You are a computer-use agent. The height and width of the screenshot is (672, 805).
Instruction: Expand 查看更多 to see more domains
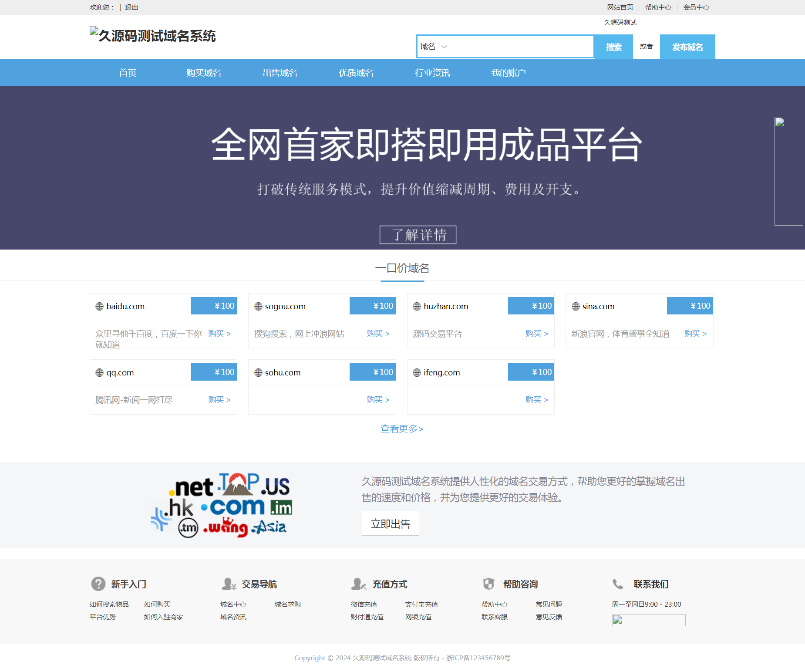[402, 429]
